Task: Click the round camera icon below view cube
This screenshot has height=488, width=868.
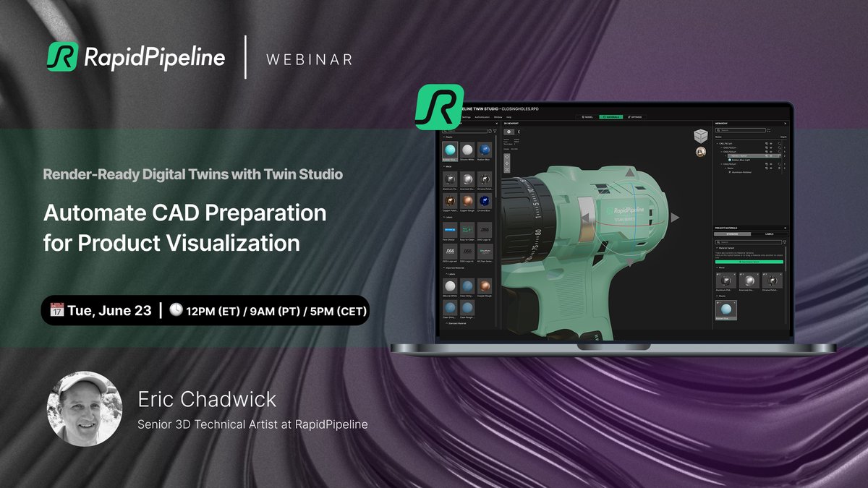Action: (x=700, y=152)
